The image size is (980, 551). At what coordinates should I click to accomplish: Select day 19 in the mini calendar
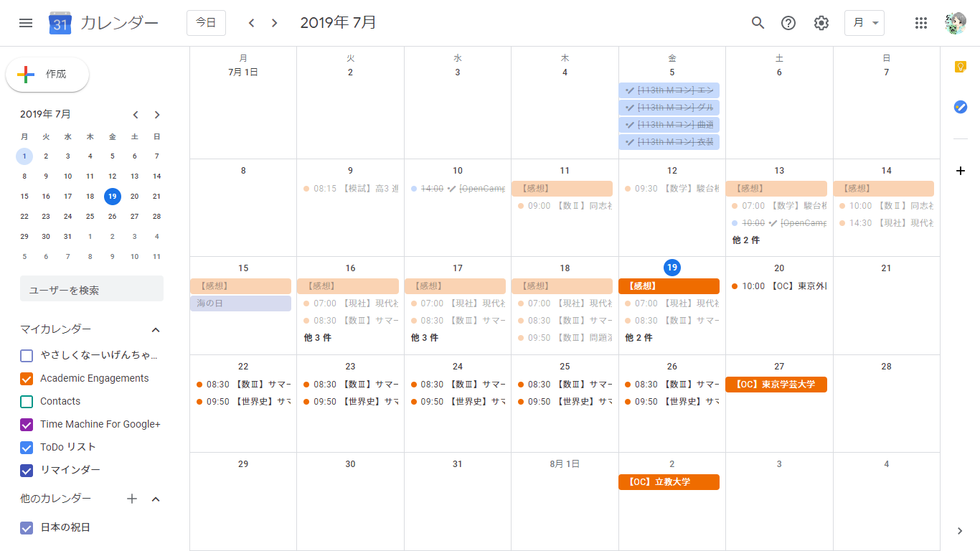pos(112,197)
